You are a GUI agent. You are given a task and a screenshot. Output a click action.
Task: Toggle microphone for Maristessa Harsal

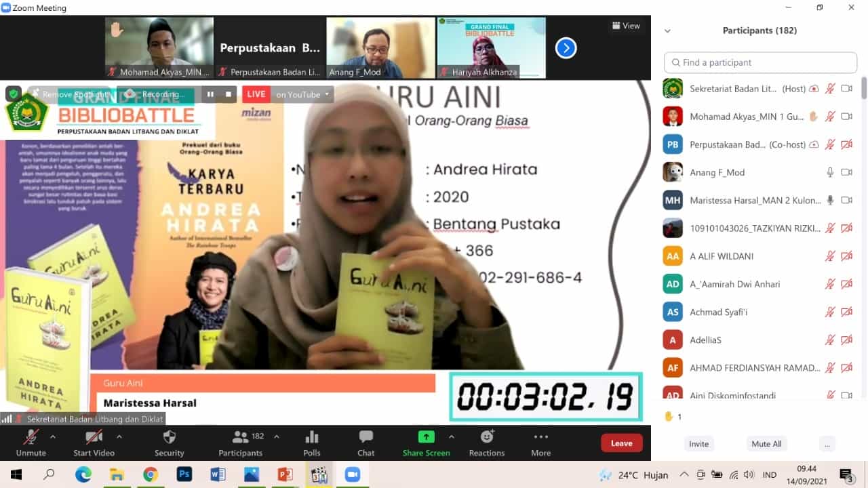point(830,200)
